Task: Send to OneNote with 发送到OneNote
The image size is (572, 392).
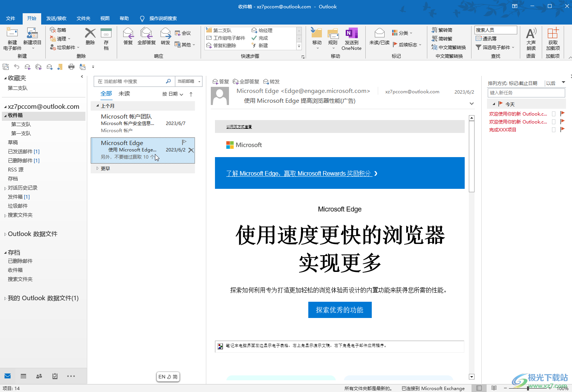Action: coord(351,39)
